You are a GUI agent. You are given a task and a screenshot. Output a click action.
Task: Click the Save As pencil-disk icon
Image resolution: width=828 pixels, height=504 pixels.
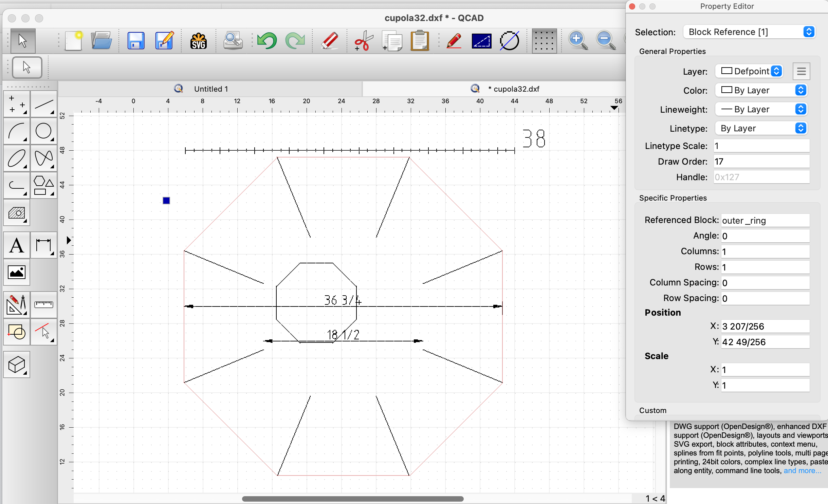164,41
